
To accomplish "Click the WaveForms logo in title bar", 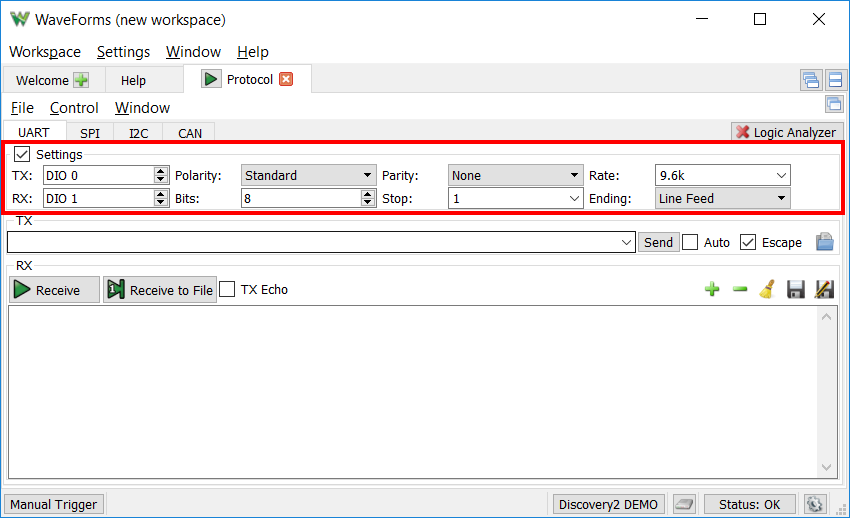I will (x=20, y=20).
